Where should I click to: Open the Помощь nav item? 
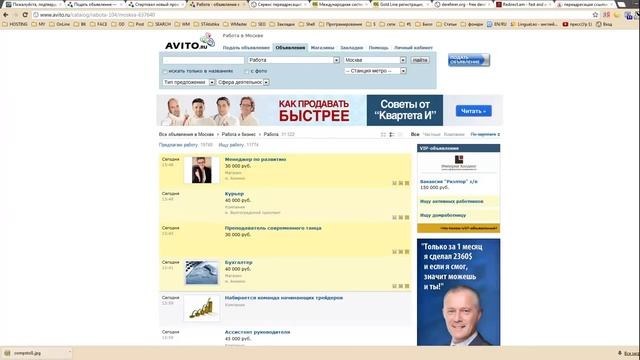[x=378, y=48]
